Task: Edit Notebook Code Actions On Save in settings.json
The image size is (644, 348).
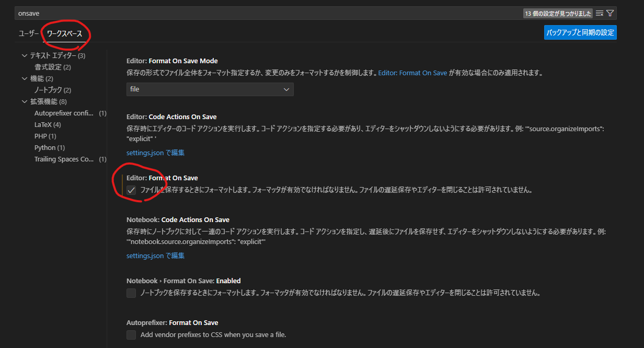Action: (155, 256)
